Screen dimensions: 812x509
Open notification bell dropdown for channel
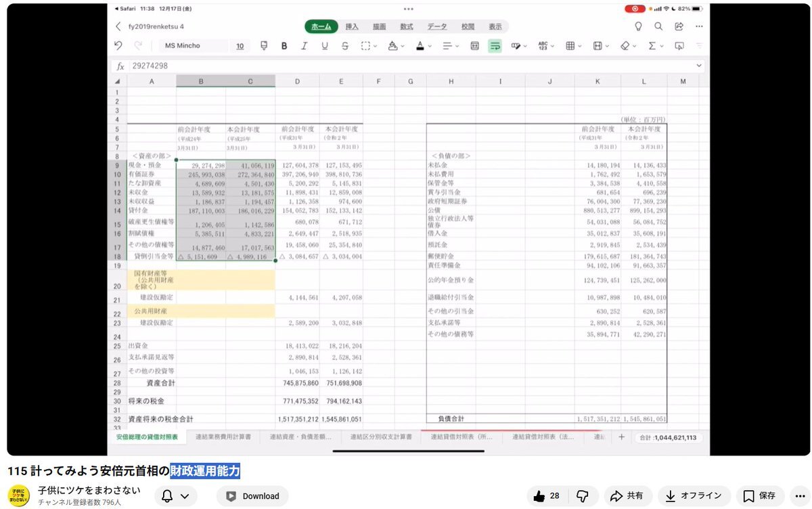175,496
